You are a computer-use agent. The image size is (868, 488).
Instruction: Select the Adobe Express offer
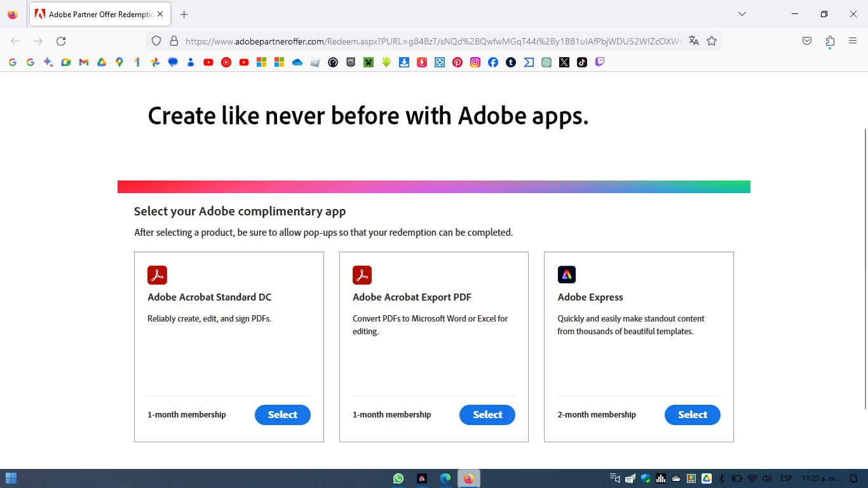pos(693,415)
